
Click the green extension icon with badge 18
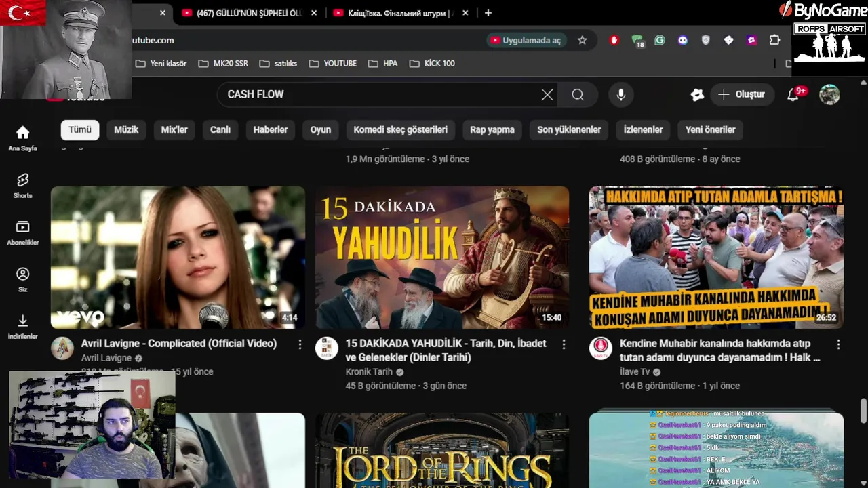637,41
